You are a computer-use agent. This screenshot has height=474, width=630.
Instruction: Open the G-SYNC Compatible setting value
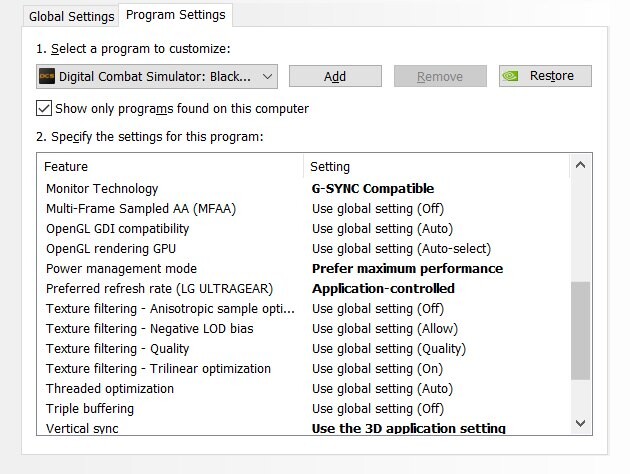[x=372, y=188]
